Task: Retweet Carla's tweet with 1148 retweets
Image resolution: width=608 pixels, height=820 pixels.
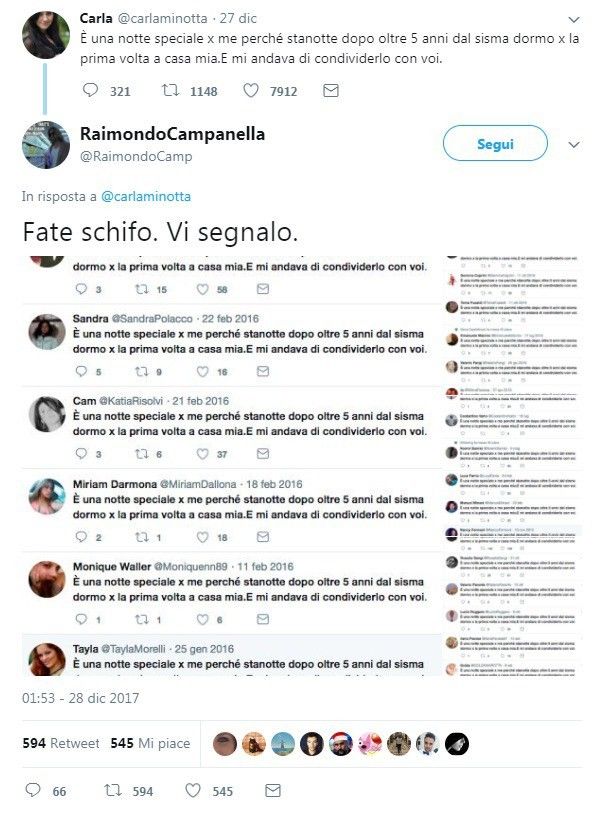Action: pos(170,90)
